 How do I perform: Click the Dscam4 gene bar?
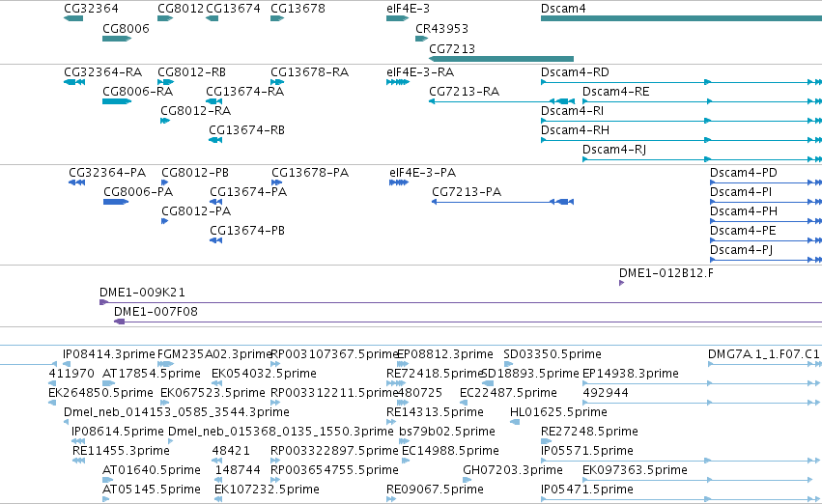click(681, 18)
